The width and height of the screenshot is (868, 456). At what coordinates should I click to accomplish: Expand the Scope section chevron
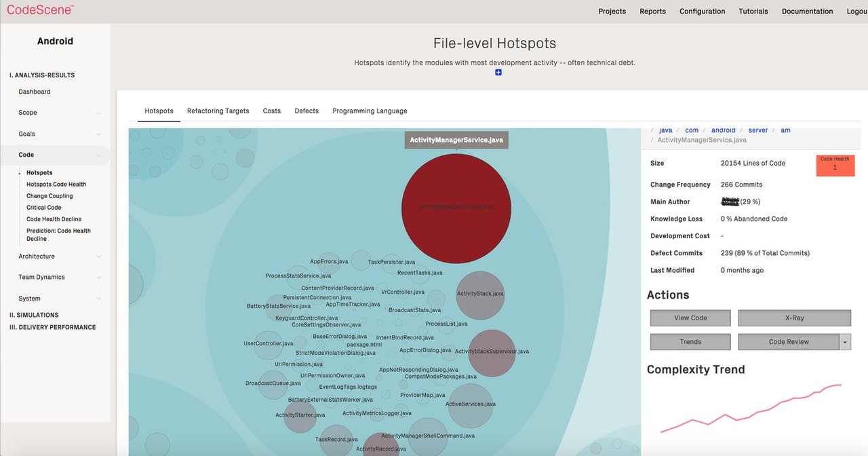99,113
